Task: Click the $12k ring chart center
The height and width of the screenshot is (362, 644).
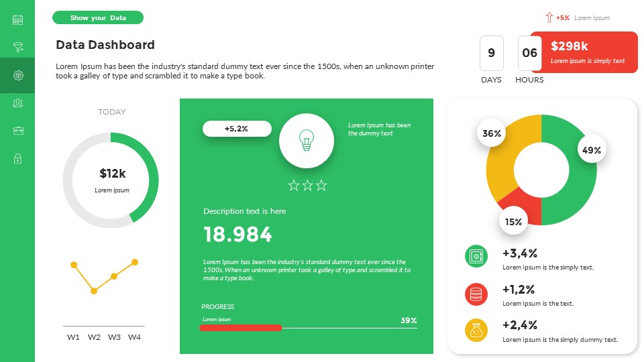Action: 111,178
